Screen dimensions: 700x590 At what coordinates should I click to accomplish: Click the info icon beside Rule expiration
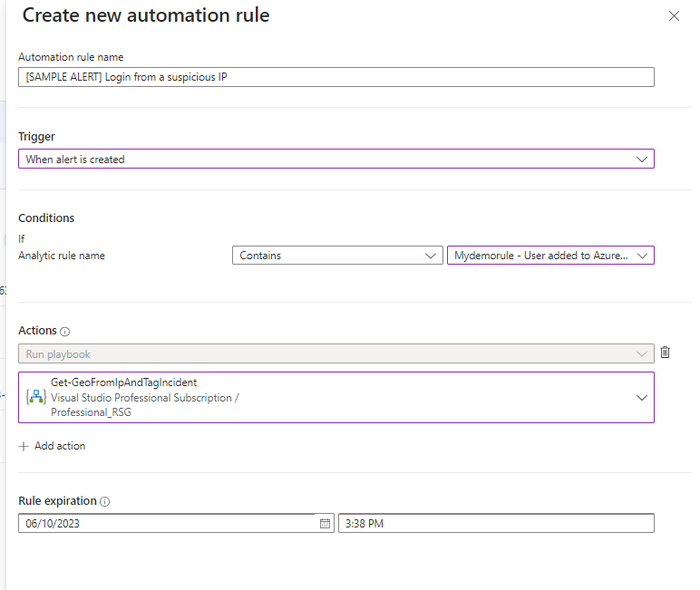pyautogui.click(x=105, y=501)
